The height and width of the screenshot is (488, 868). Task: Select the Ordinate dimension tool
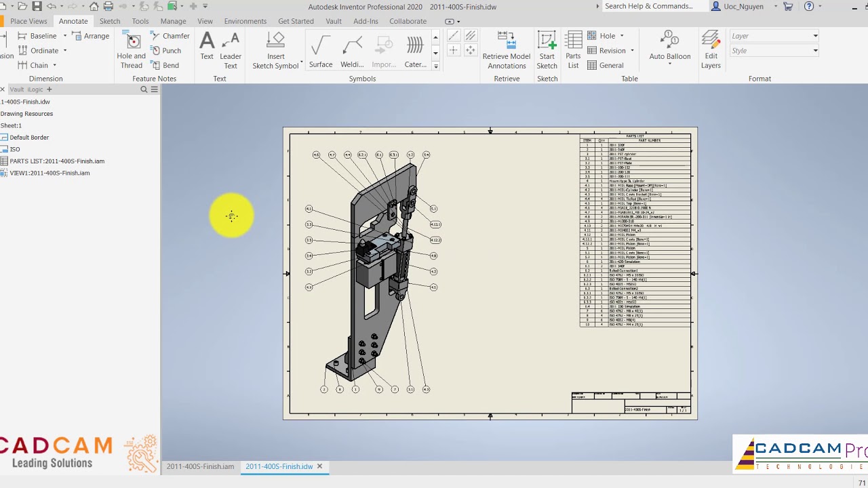38,51
